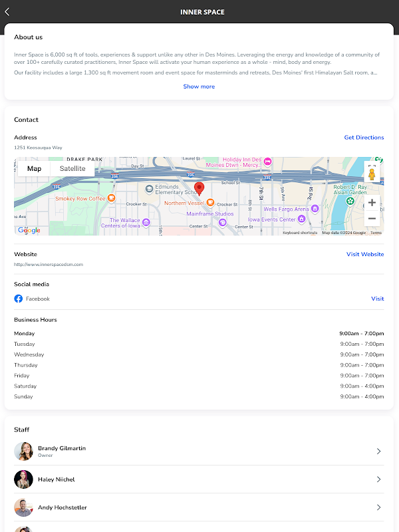Open map Keyboard shortcuts

[300, 233]
